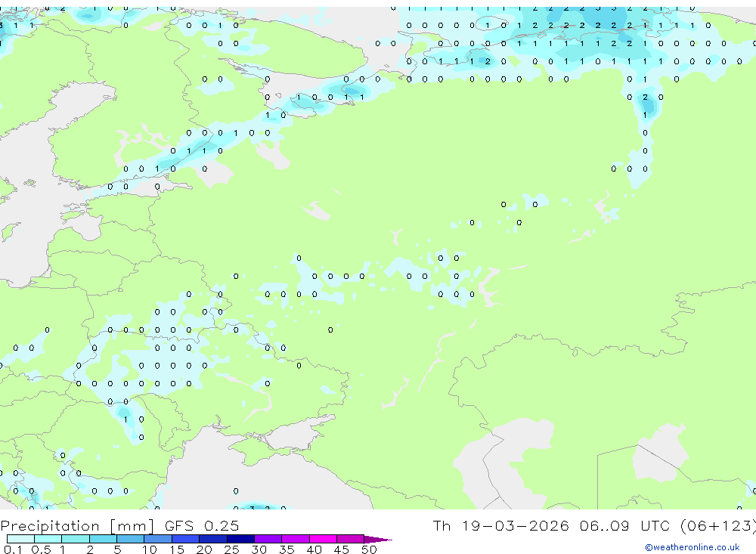The width and height of the screenshot is (756, 554).
Task: Pick the violet legend swatch between 30 and 35
Action: click(x=268, y=539)
